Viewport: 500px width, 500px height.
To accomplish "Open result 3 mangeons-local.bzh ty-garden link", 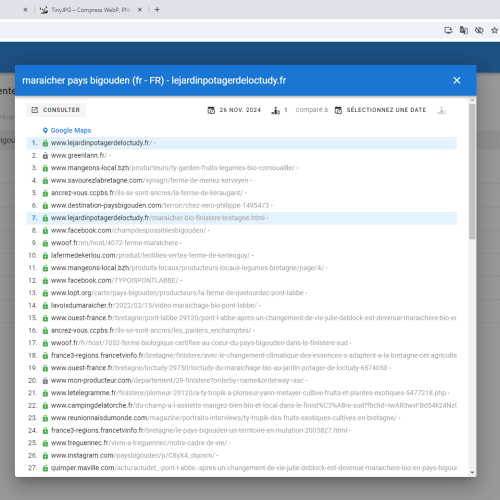I will point(173,168).
